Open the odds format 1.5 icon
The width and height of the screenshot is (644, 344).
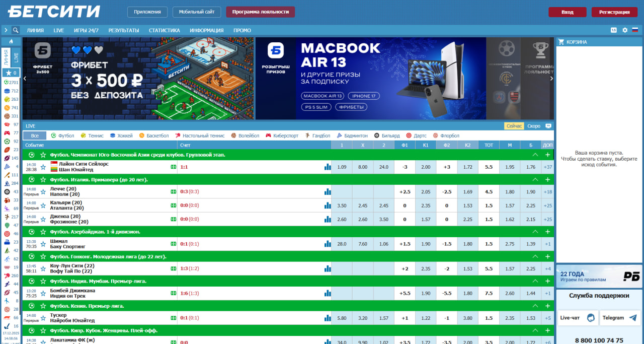pos(614,30)
